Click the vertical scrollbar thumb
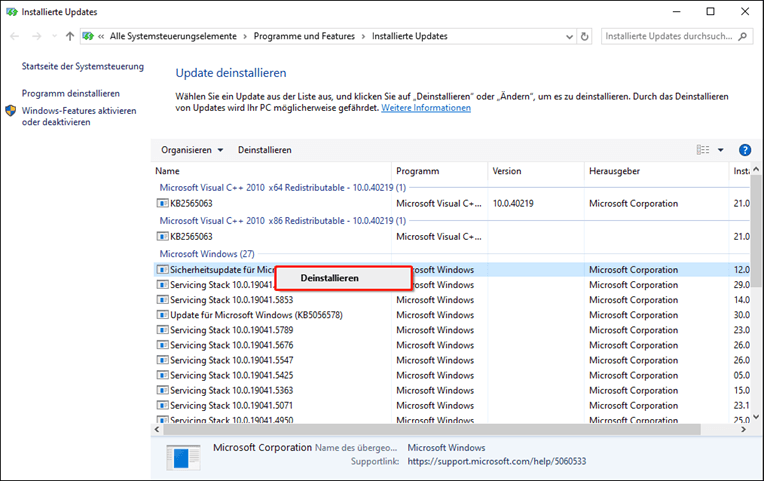 pos(756,231)
